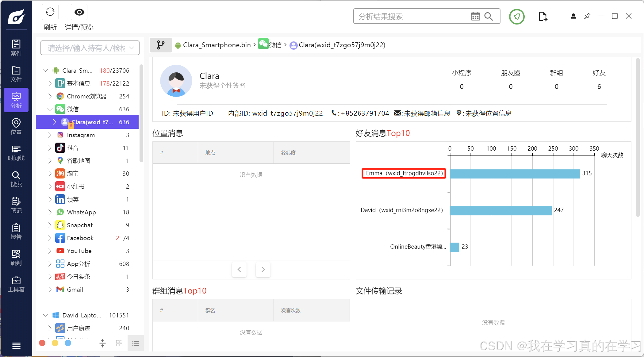The height and width of the screenshot is (357, 644).
Task: Click the export file icon in top bar
Action: tap(542, 17)
